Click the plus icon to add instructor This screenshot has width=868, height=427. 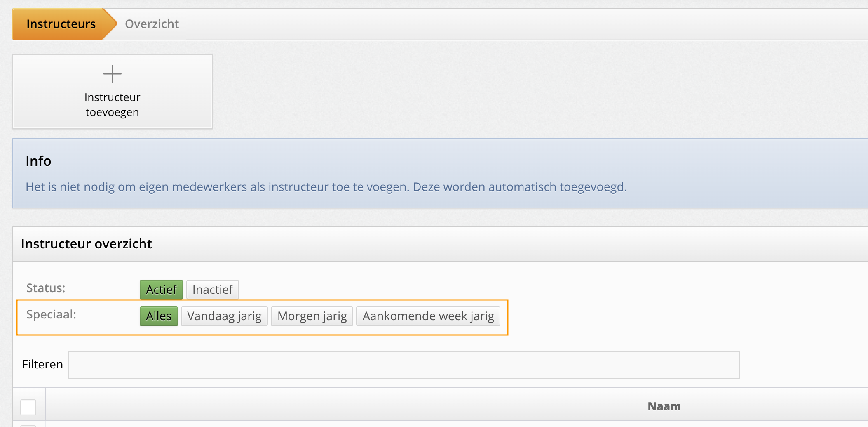click(x=112, y=74)
